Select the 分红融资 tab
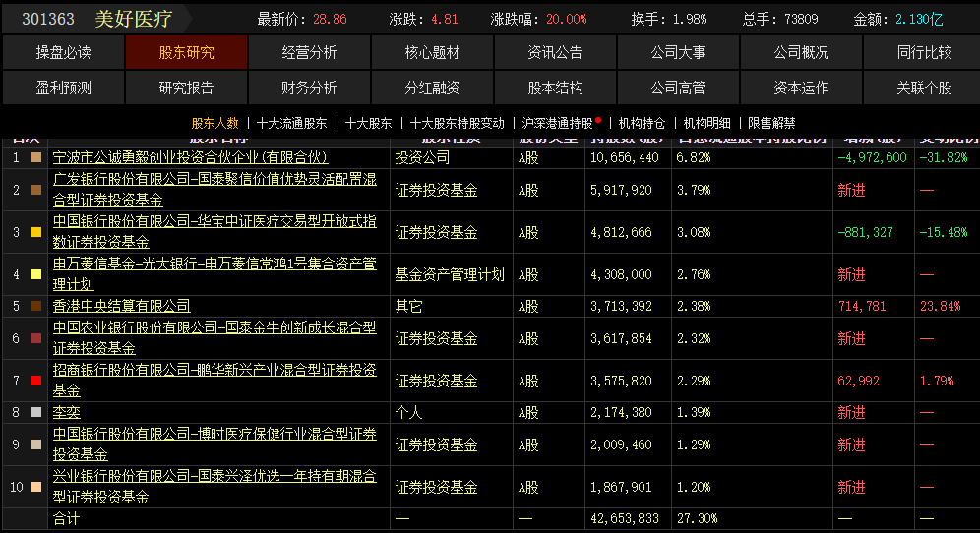Viewport: 980px width, 533px height. (x=432, y=88)
